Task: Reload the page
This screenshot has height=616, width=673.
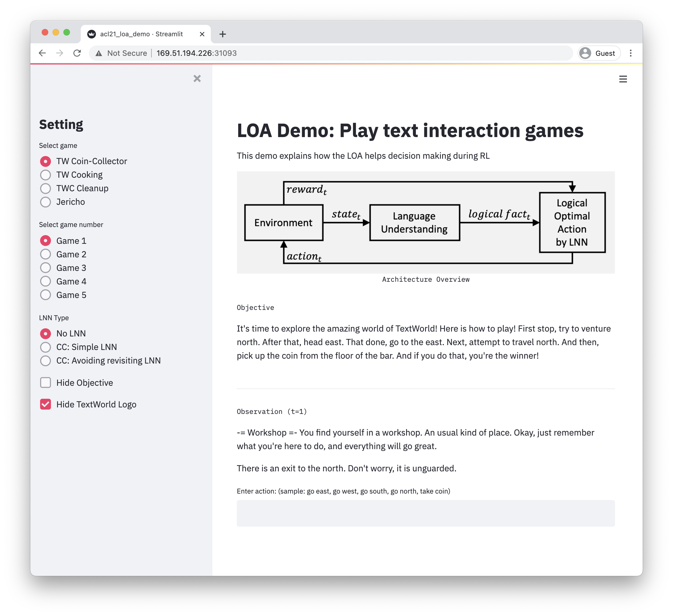Action: (x=77, y=53)
